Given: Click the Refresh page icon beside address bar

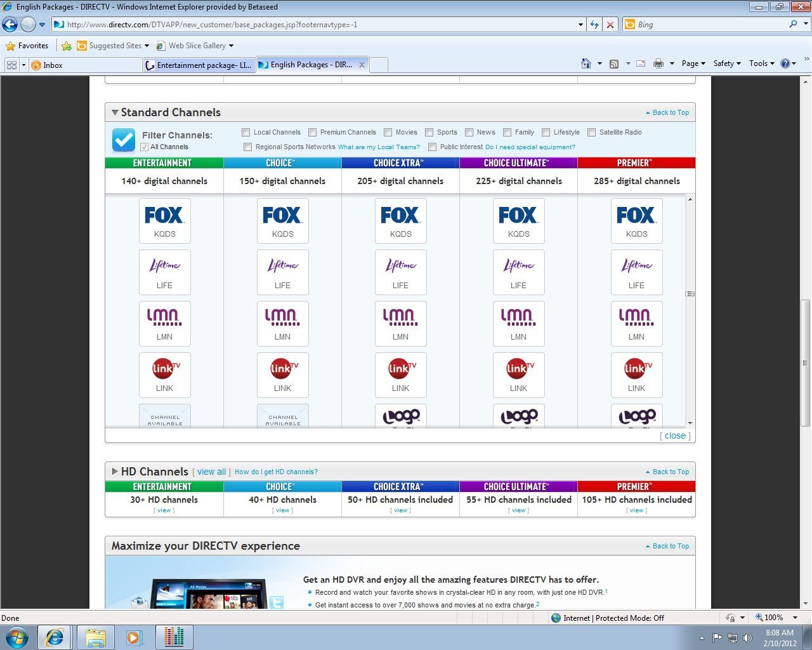Looking at the screenshot, I should click(x=594, y=25).
